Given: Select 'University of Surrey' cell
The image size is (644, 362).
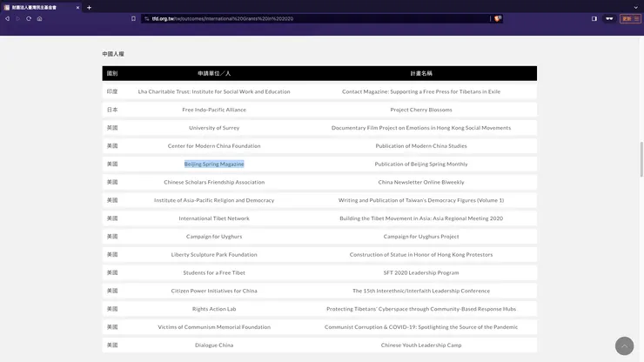Looking at the screenshot, I should point(214,128).
